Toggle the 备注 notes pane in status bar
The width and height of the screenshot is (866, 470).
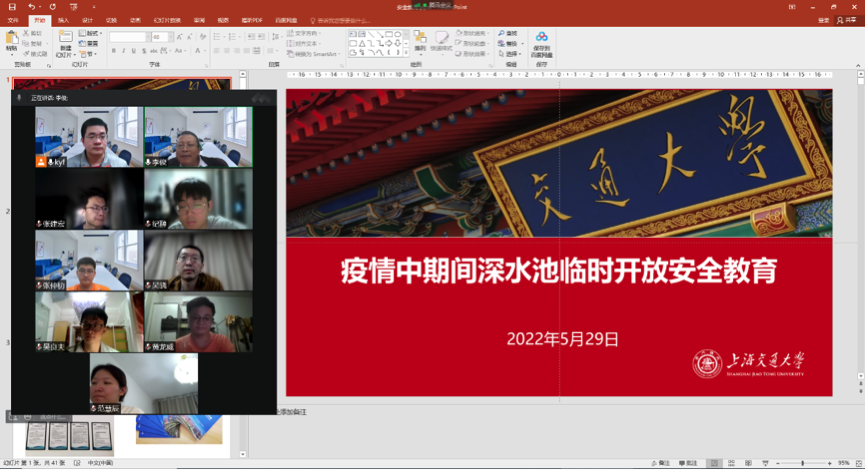click(661, 463)
